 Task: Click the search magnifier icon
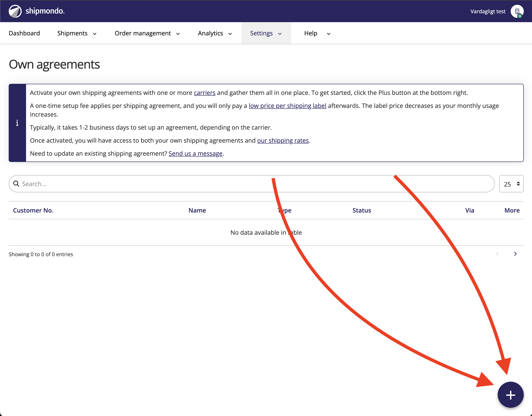coord(16,184)
